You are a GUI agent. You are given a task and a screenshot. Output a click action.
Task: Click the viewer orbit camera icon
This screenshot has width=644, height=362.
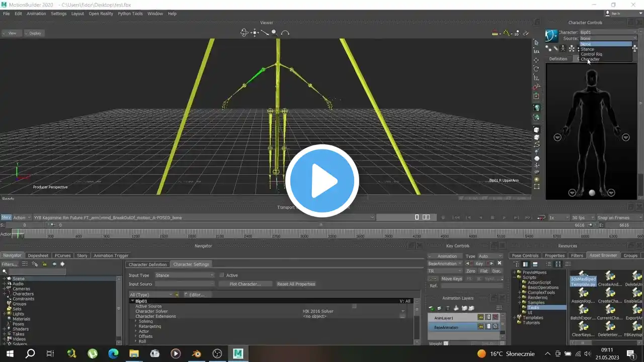pyautogui.click(x=244, y=33)
